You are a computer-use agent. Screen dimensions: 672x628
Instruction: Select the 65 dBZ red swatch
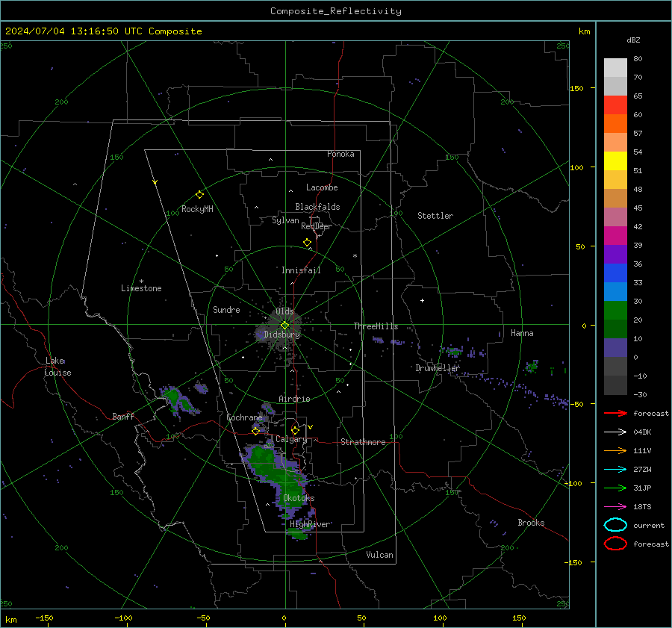(x=615, y=105)
